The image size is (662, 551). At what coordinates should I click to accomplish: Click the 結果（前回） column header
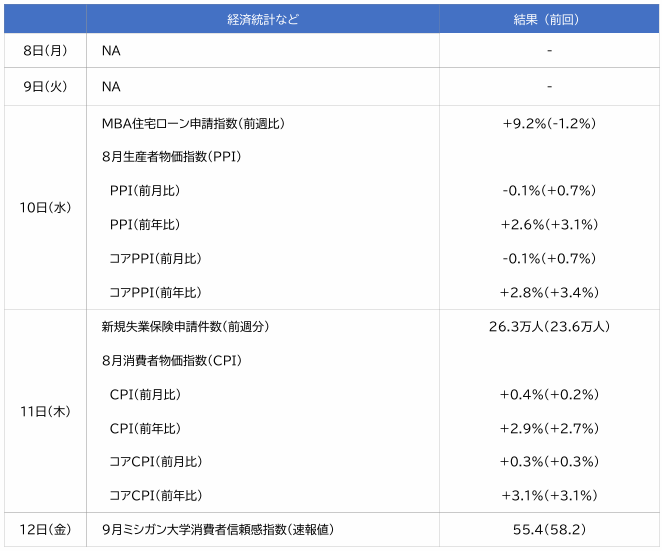[549, 19]
